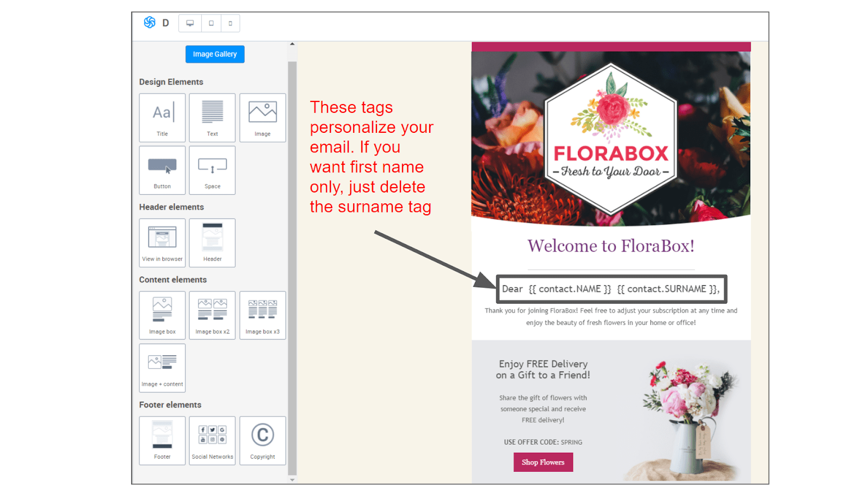
Task: Select the Title design element
Action: pos(162,118)
